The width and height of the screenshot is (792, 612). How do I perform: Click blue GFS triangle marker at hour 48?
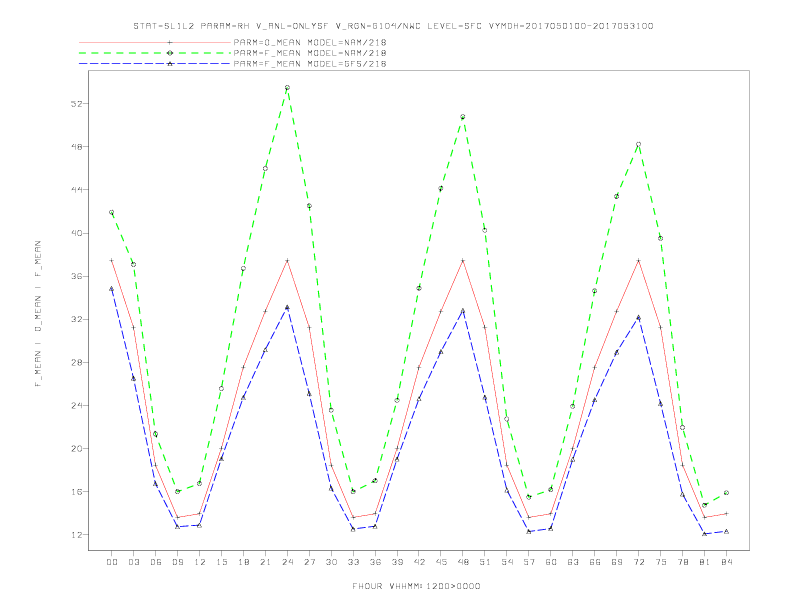(x=463, y=311)
